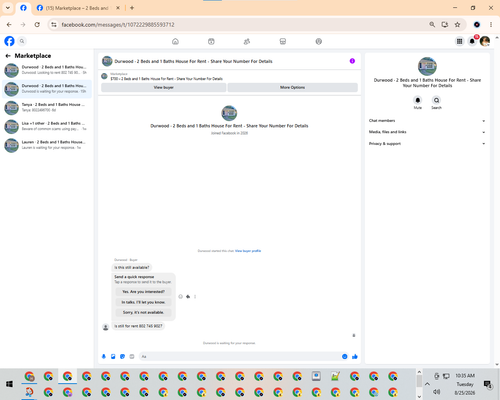Open the Friends tab in top navigation

point(247,41)
